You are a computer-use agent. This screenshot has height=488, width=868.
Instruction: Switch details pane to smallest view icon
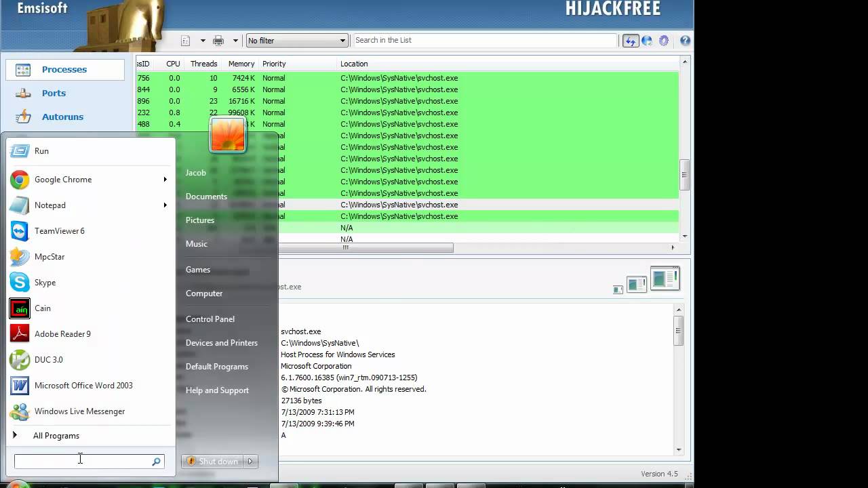(x=618, y=289)
